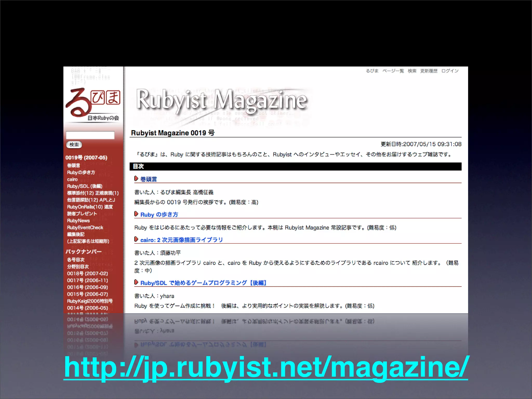Open 更新履歴 in the top navigation
Viewport: 532px width, 399px height.
point(429,71)
